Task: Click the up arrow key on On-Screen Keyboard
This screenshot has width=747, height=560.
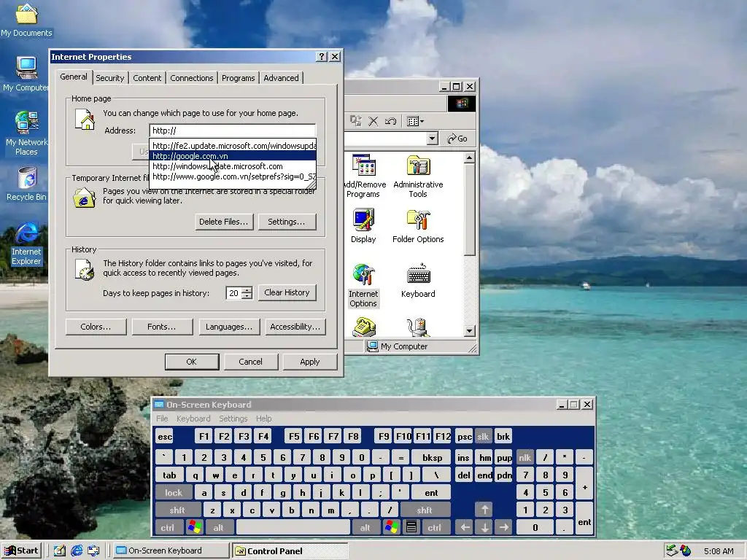Action: pos(484,510)
